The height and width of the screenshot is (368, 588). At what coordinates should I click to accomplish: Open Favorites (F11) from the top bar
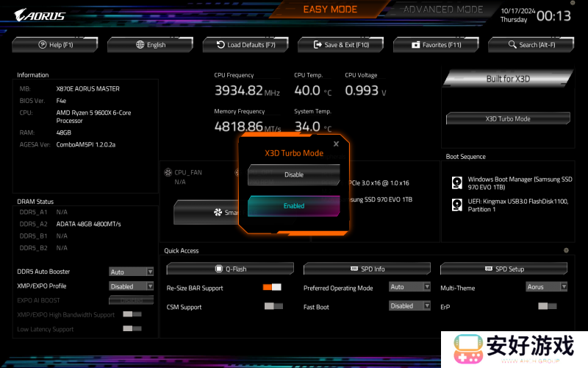point(437,45)
